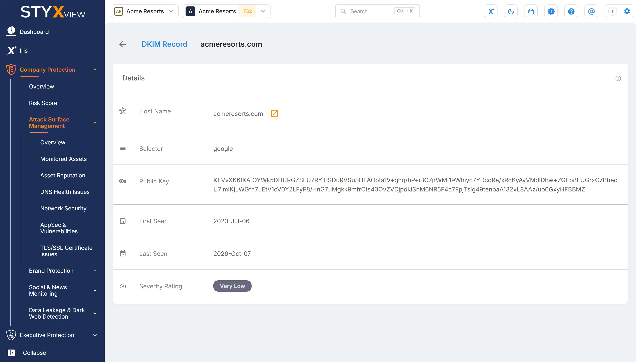Click the First Seen calendar icon
The height and width of the screenshot is (362, 644).
click(x=123, y=221)
